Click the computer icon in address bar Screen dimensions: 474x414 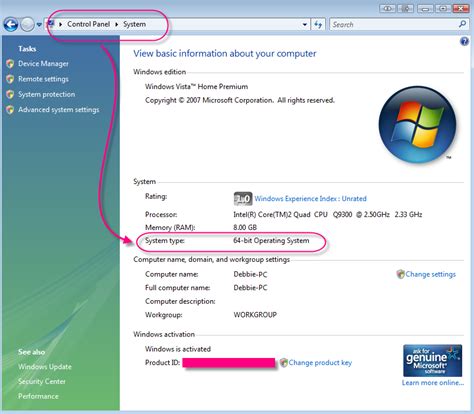(51, 24)
